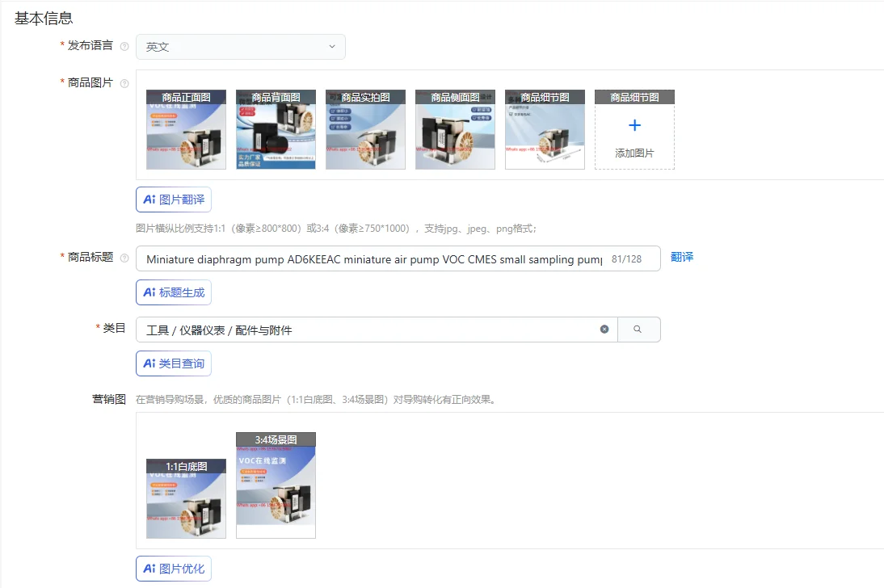884x588 pixels.
Task: Clear the selected category with the x icon
Action: tap(604, 330)
